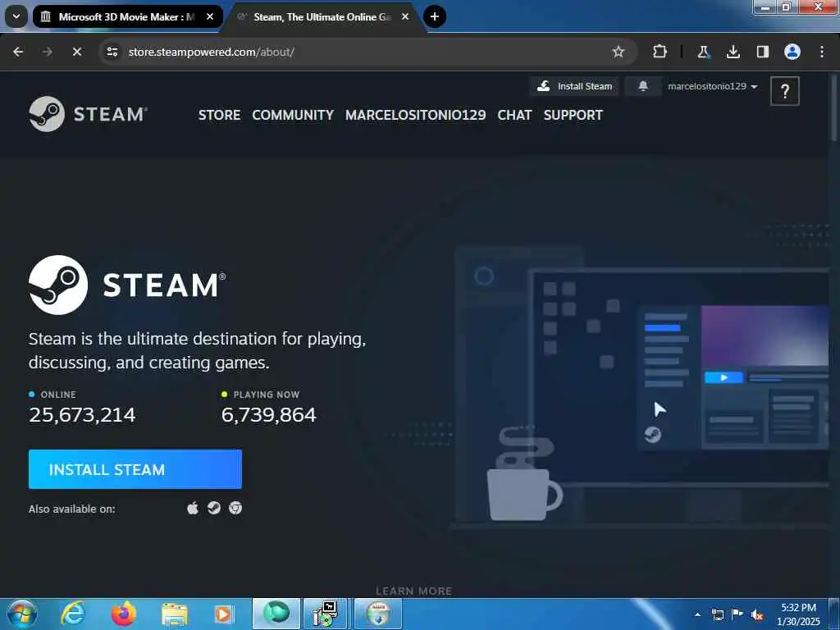Screen dimensions: 840x630
Task: Open a new browser tab
Action: tap(435, 16)
